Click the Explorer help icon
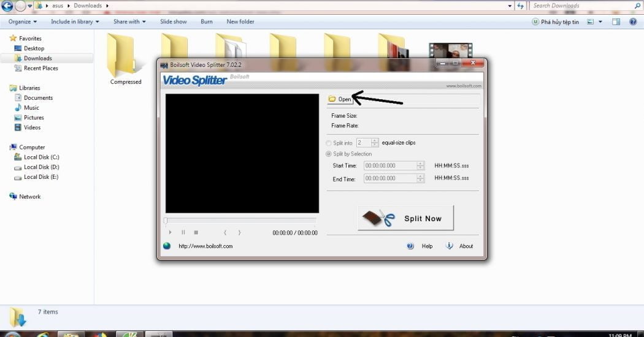This screenshot has width=644, height=337. pos(633,22)
